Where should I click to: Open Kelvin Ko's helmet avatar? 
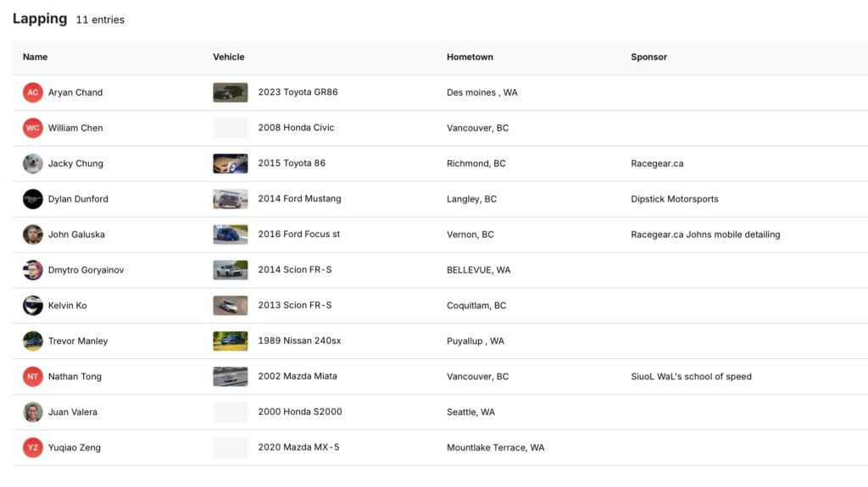(x=33, y=306)
